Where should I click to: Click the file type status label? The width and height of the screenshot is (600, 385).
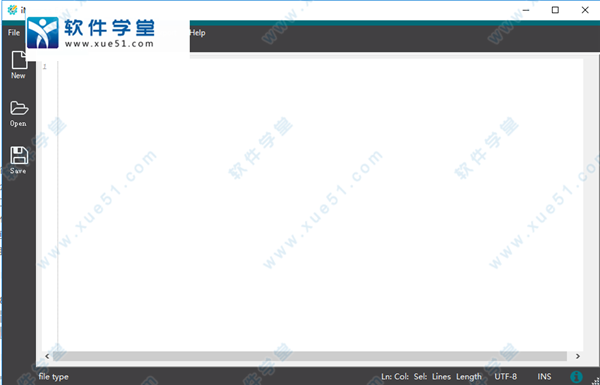coord(54,377)
